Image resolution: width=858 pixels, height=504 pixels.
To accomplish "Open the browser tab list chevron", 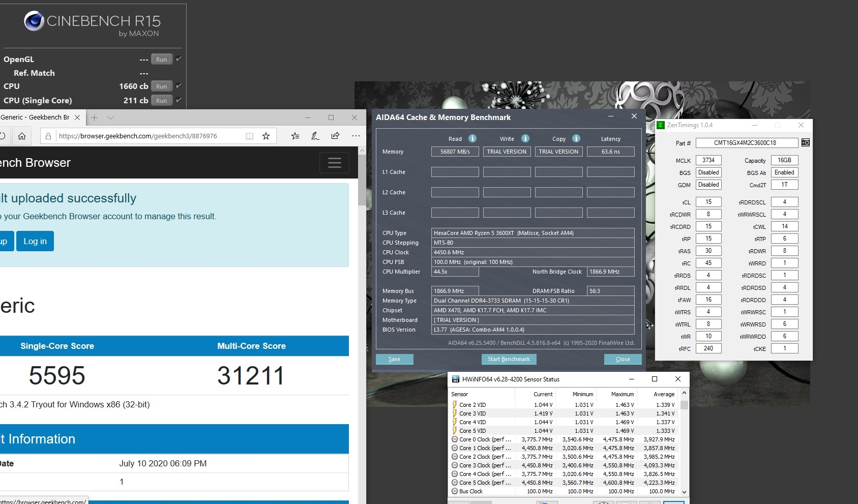I will click(x=110, y=117).
